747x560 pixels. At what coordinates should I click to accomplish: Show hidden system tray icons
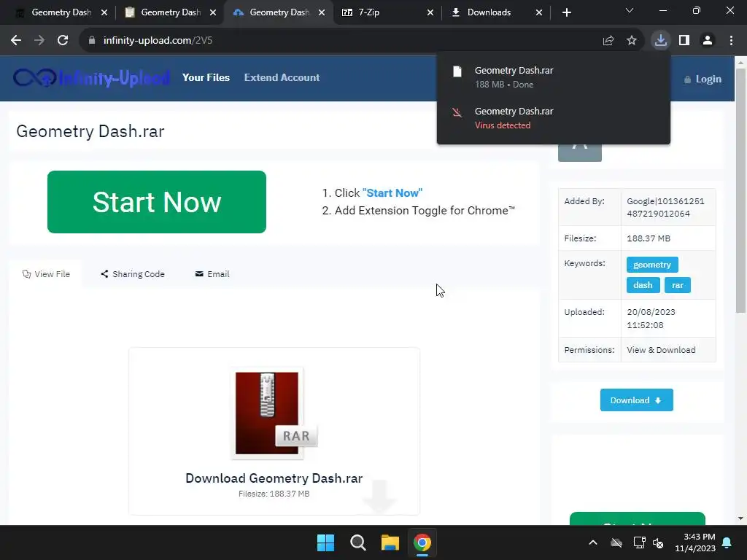pyautogui.click(x=593, y=542)
